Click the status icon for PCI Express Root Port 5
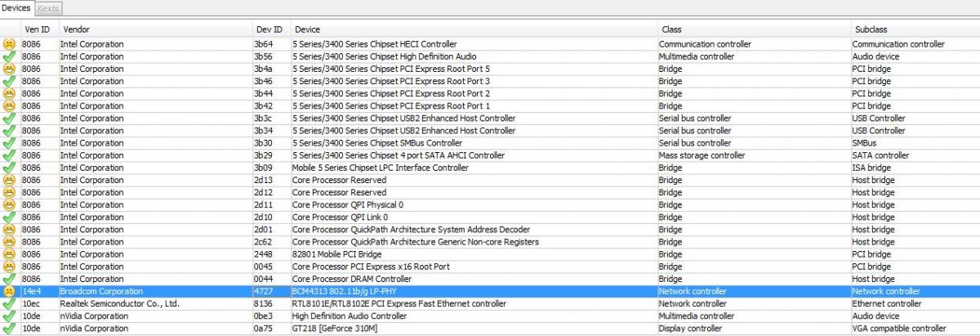This screenshot has width=980, height=336. point(9,69)
